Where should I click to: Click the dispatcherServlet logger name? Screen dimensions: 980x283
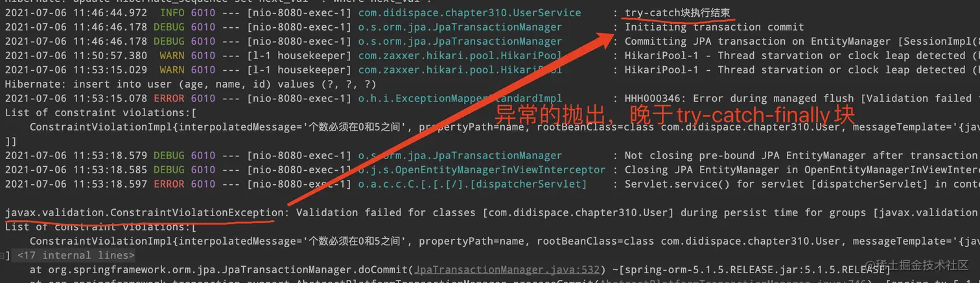tap(472, 184)
